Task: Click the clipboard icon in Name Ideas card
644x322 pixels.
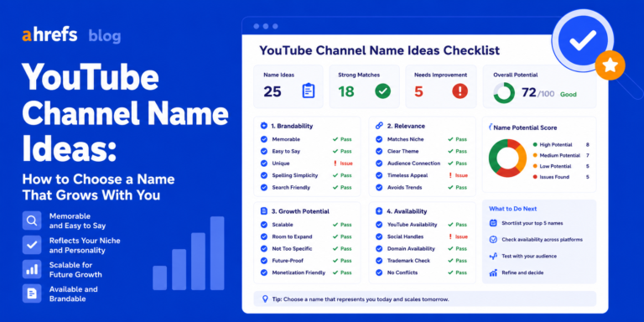Action: (x=308, y=91)
